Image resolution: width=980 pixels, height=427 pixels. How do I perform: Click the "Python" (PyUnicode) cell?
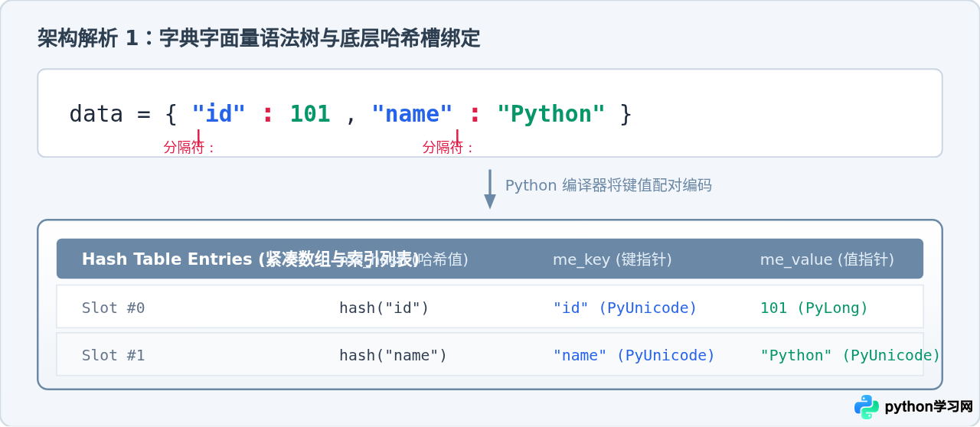tap(851, 355)
